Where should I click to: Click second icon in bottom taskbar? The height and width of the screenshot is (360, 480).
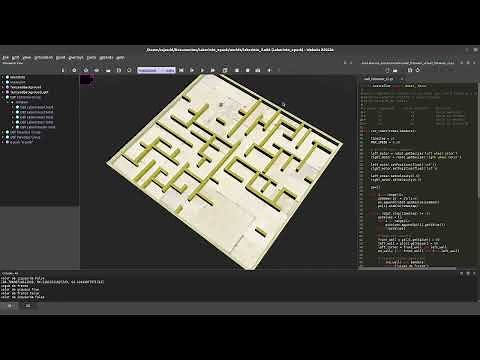pyautogui.click(x=28, y=305)
